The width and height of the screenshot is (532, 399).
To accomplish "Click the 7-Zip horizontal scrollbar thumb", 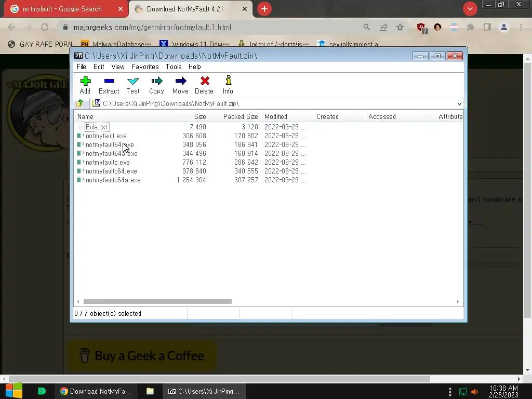I will pyautogui.click(x=157, y=302).
